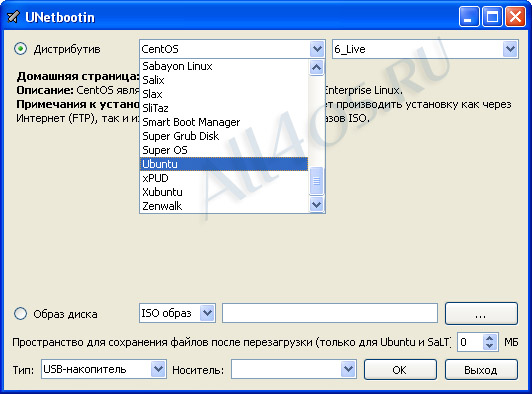Viewport: 532px width, 394px height.
Task: Decrease persistent space with down arrow
Action: pyautogui.click(x=490, y=346)
